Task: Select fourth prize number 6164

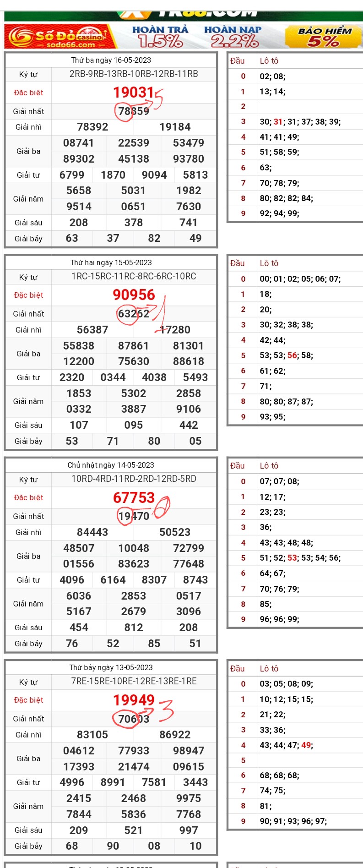Action: pyautogui.click(x=113, y=580)
